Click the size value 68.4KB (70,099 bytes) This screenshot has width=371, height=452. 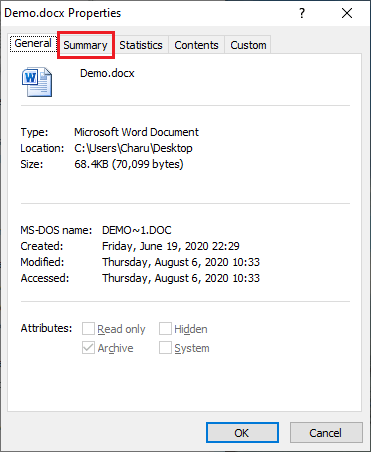pos(129,164)
